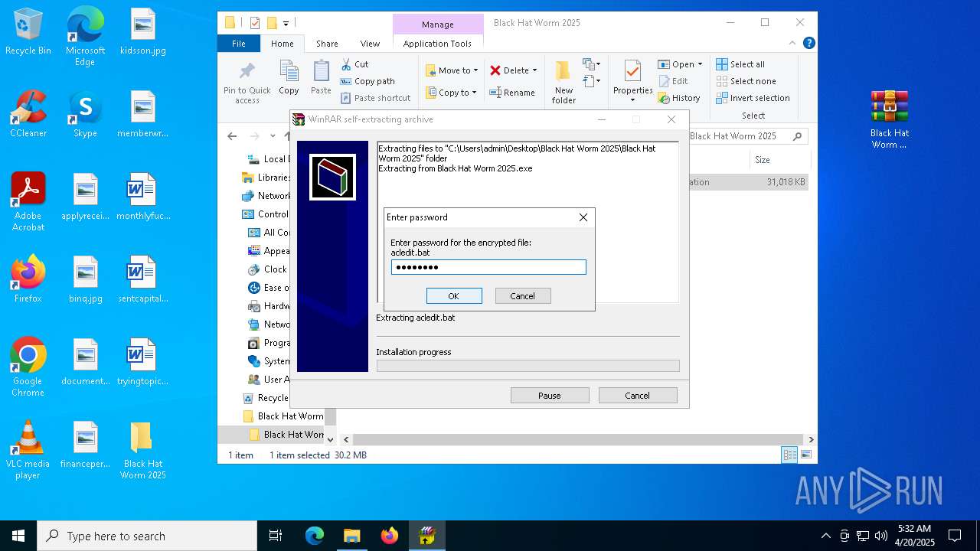Click Select all in ribbon
Screen dimensions: 980x551
click(740, 64)
